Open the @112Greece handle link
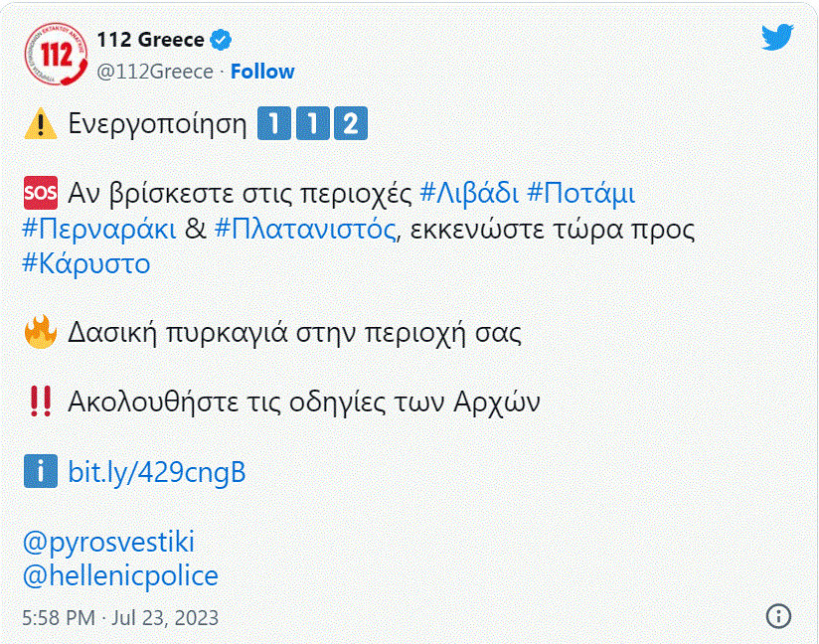This screenshot has height=644, width=819. pyautogui.click(x=154, y=72)
